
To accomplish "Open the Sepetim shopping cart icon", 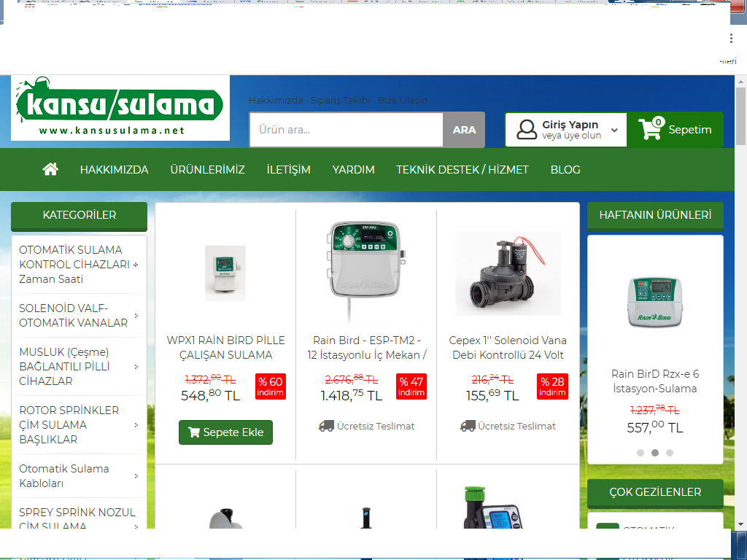I will [x=651, y=128].
